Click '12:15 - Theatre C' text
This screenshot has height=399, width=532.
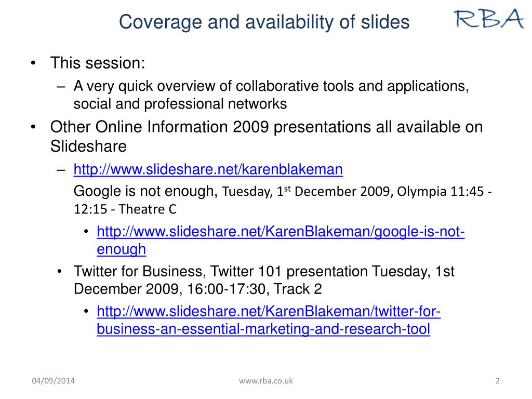[125, 209]
